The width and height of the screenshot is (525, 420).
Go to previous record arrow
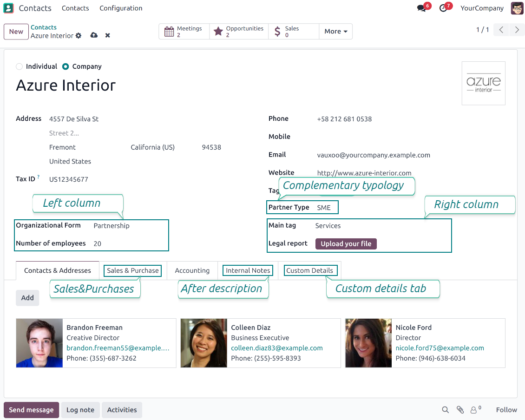tap(501, 30)
